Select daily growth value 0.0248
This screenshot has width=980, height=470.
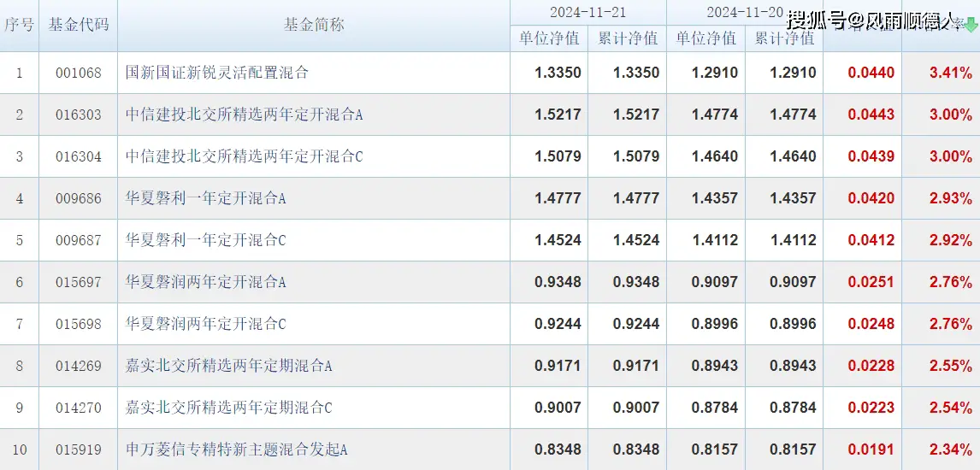[871, 323]
